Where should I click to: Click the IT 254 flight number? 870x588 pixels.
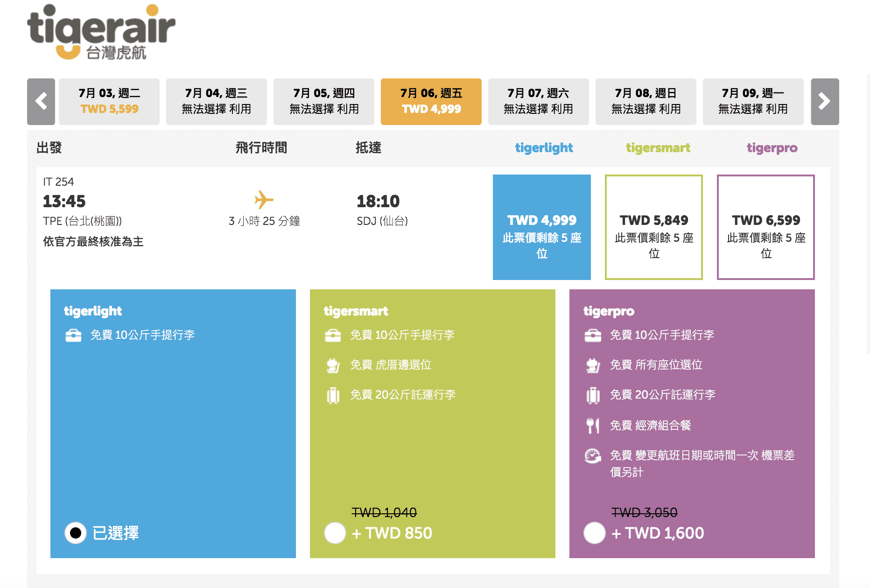click(58, 182)
